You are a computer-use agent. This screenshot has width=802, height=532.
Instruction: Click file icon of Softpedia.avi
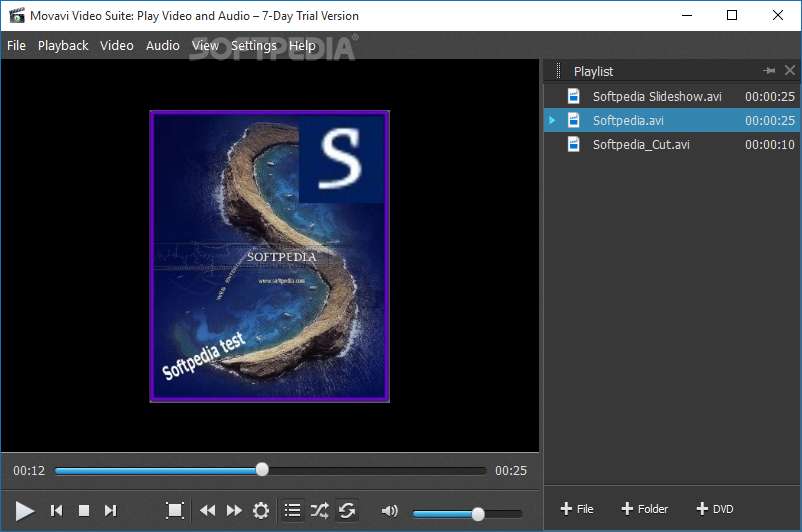pyautogui.click(x=574, y=120)
